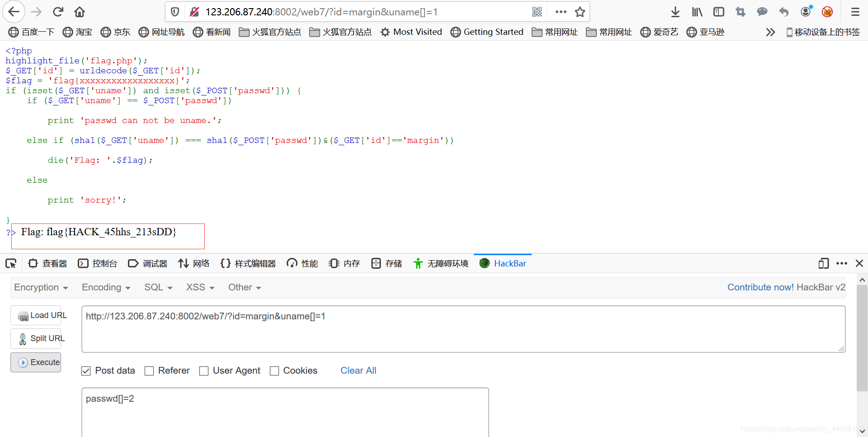View insecure connection site information
Image resolution: width=868 pixels, height=437 pixels.
coord(194,12)
